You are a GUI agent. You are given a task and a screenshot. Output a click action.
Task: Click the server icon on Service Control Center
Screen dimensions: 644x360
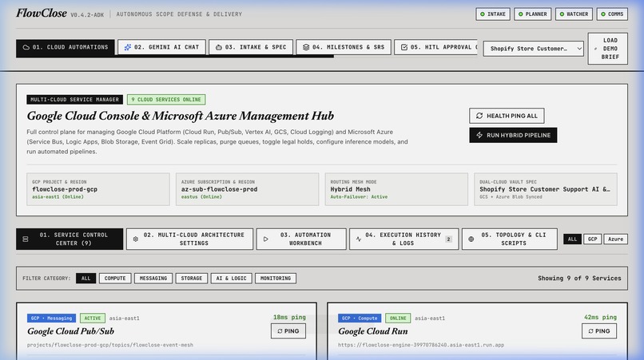(x=26, y=239)
